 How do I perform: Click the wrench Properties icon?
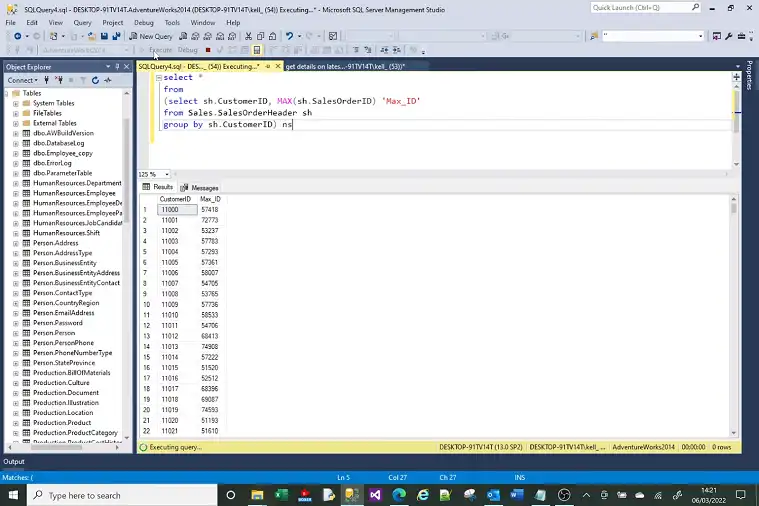729,36
